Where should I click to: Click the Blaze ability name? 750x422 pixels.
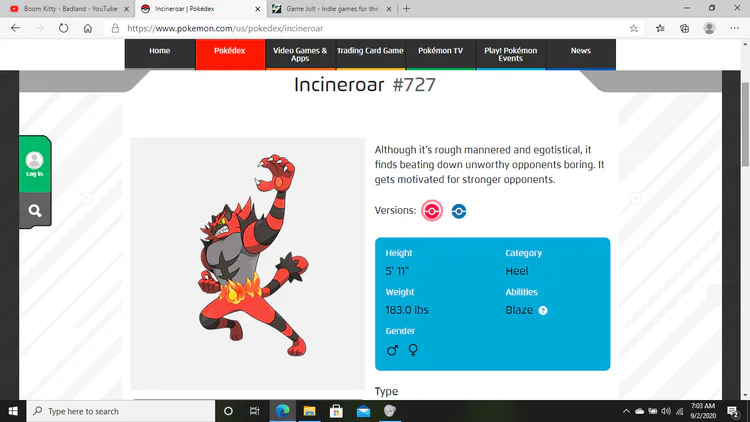pos(519,310)
